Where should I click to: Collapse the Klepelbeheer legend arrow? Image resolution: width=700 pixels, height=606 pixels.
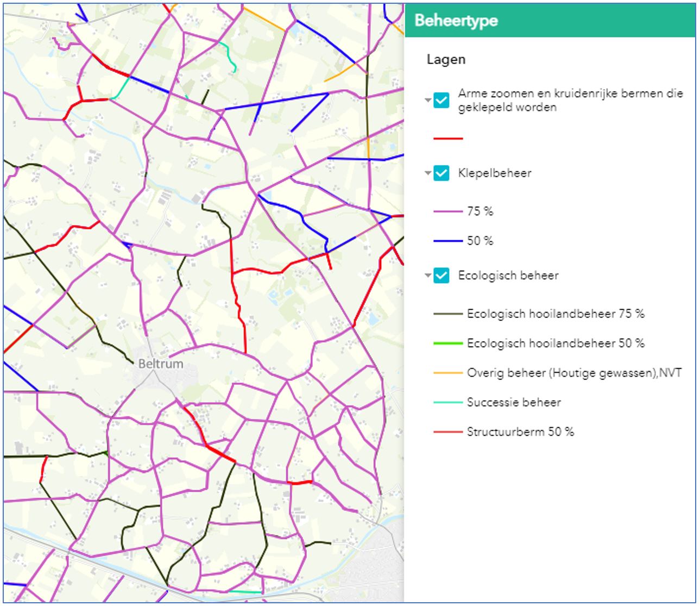[428, 173]
